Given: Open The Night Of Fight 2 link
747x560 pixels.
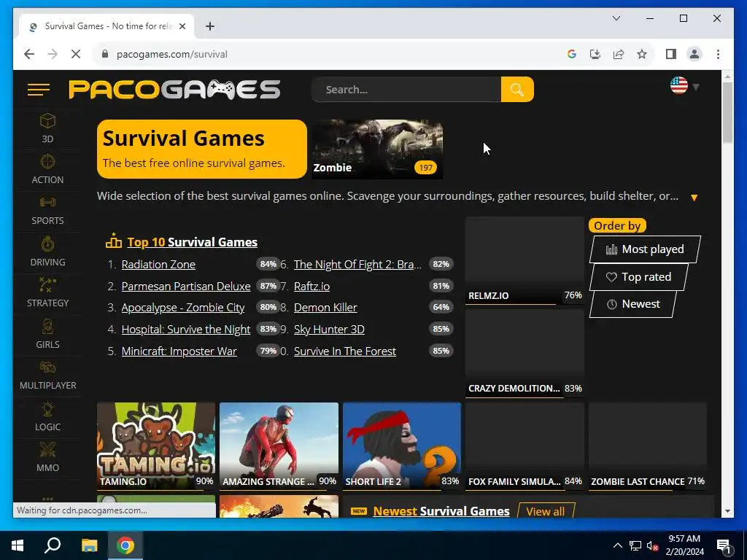Looking at the screenshot, I should pos(357,264).
